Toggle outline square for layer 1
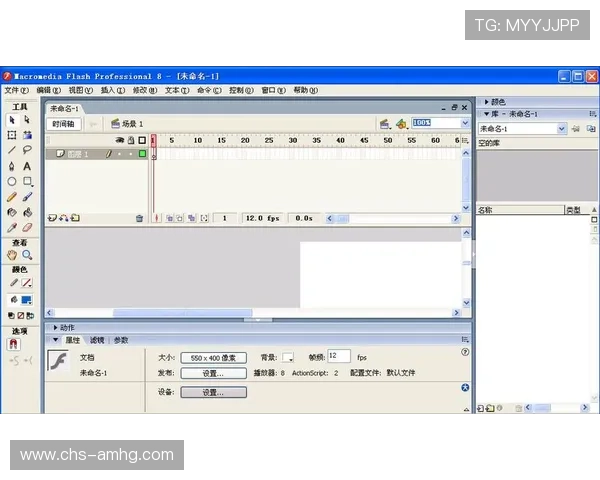This screenshot has height=480, width=600. 142,153
